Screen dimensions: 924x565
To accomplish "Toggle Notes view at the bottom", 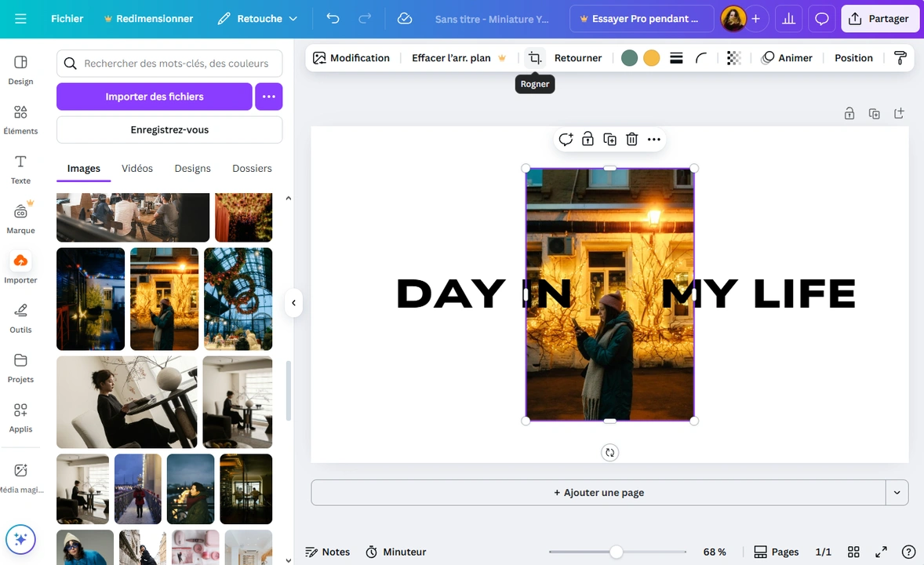I will (x=327, y=552).
